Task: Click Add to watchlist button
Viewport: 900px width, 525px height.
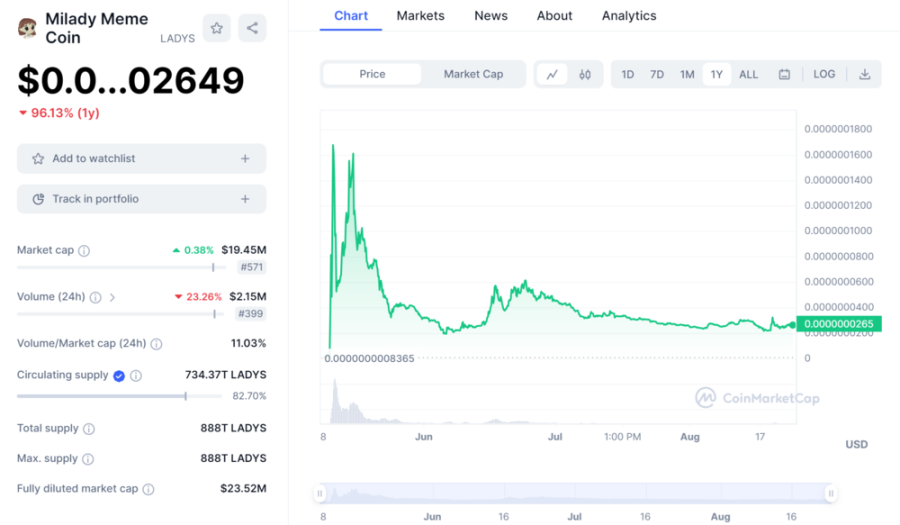Action: (x=141, y=158)
